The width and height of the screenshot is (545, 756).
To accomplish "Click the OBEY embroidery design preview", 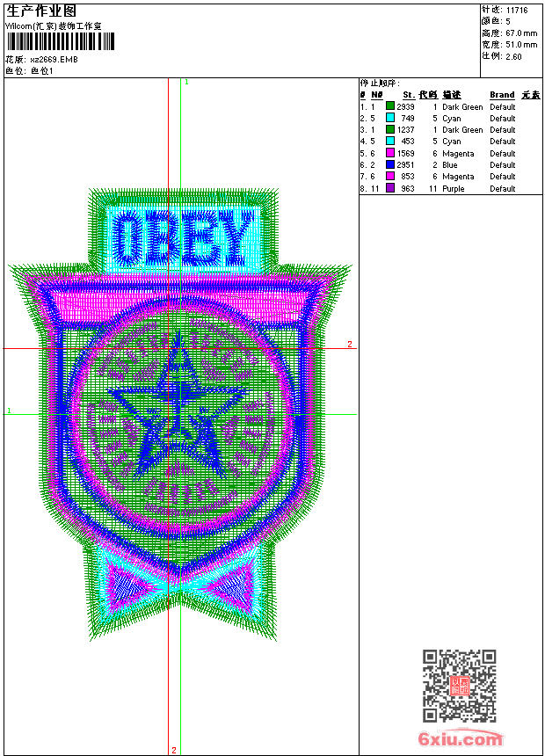I will click(x=180, y=415).
